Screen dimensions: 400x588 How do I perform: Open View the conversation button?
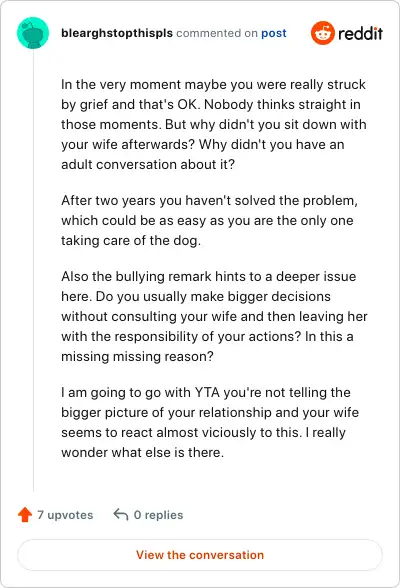tap(200, 555)
